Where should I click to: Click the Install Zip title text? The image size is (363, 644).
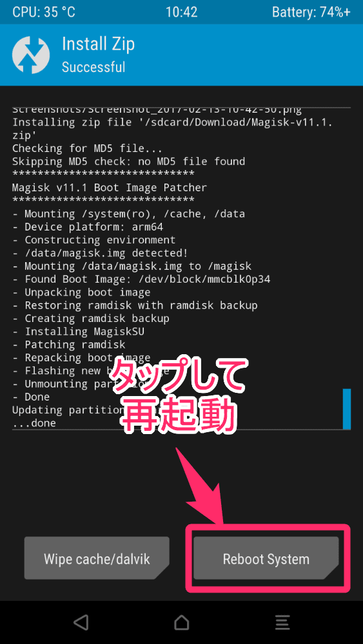(98, 44)
